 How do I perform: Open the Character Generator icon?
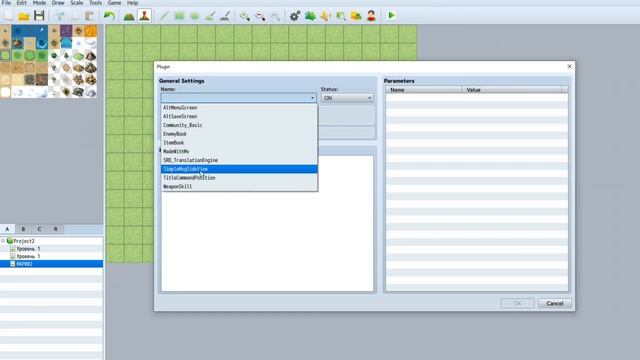click(x=371, y=16)
